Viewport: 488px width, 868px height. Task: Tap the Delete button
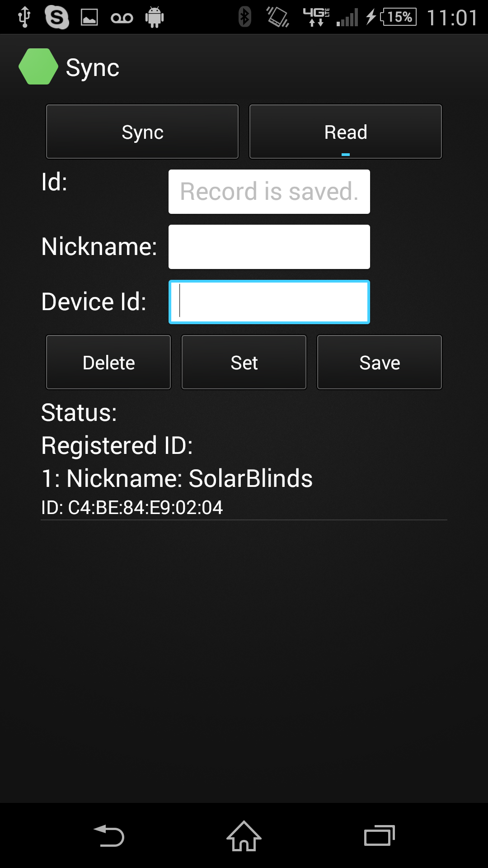[x=108, y=362]
